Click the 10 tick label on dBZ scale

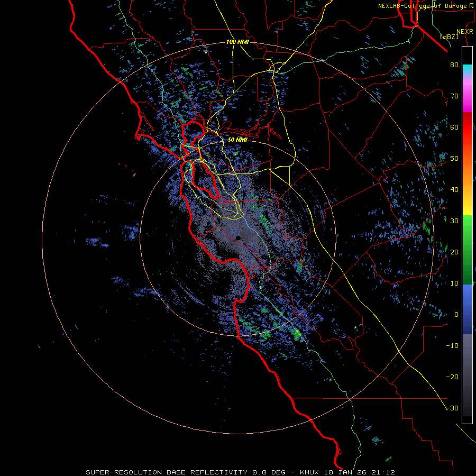454,283
